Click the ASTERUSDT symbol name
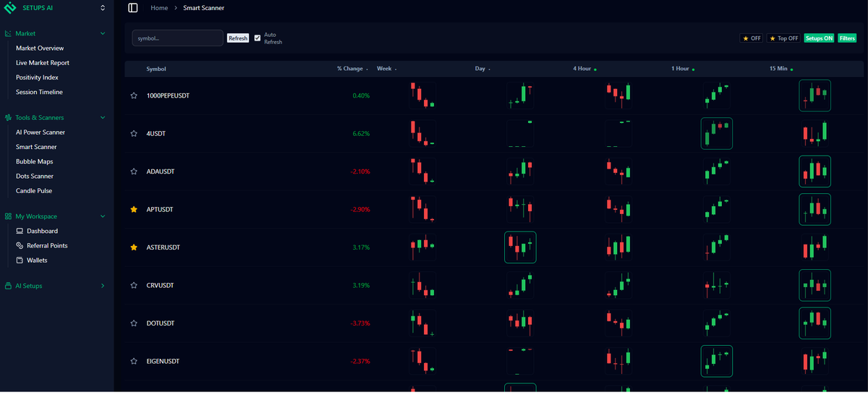The width and height of the screenshot is (868, 395). [x=163, y=247]
